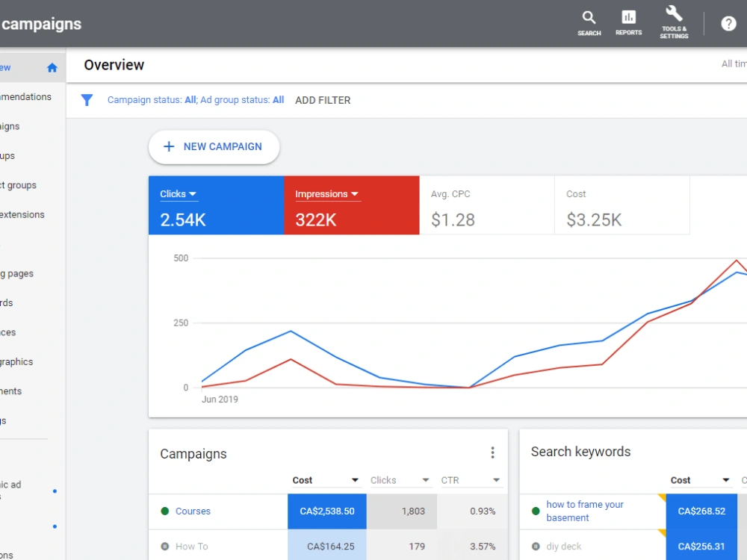Open the diy deck keyword

point(563,547)
